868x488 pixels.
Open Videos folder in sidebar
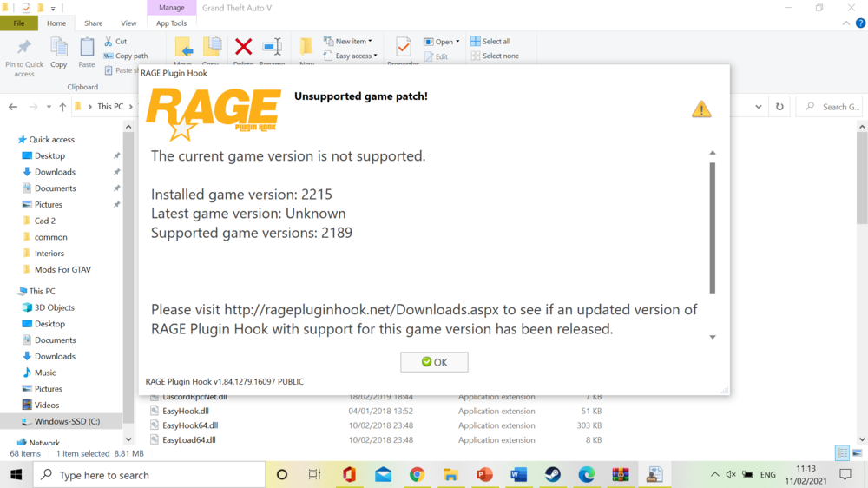47,406
